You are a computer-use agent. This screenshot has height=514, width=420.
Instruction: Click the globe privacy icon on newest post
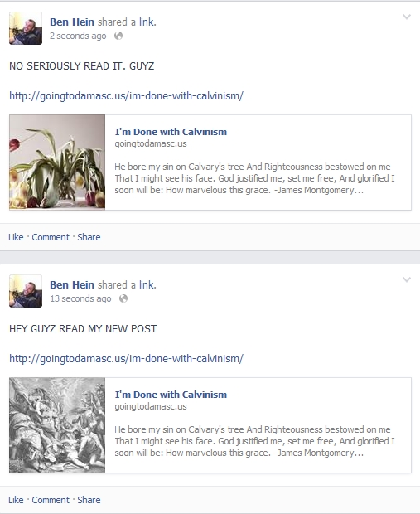[x=118, y=36]
